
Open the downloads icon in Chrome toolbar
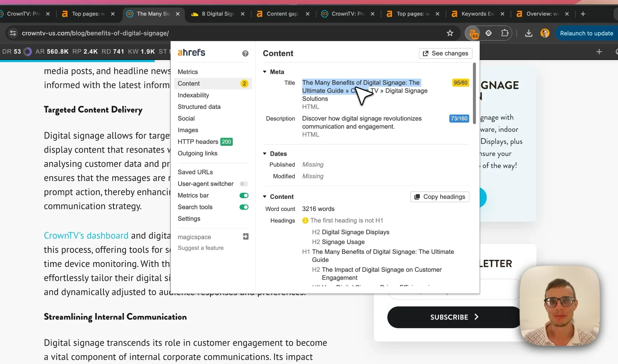[529, 33]
